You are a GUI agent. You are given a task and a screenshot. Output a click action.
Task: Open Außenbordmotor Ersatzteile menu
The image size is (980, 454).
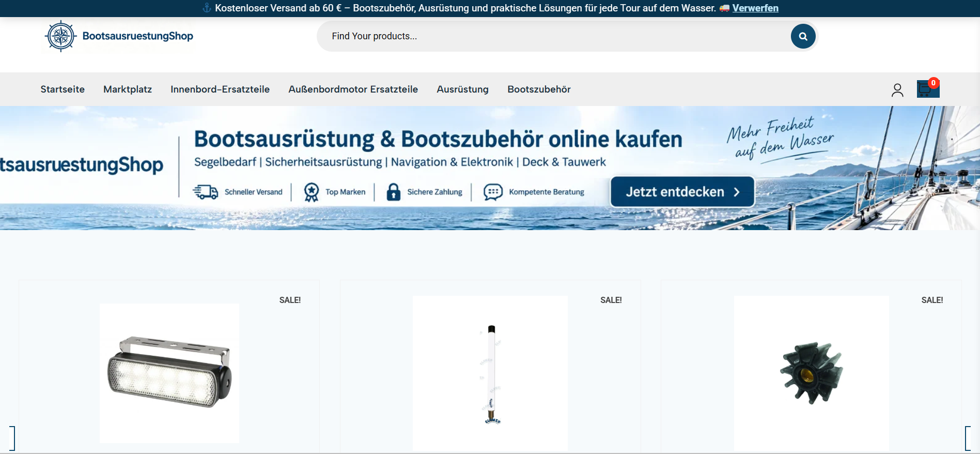click(353, 89)
